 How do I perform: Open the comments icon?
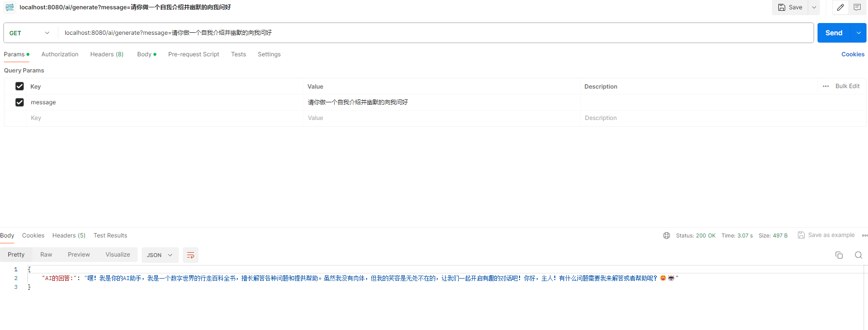pyautogui.click(x=857, y=7)
